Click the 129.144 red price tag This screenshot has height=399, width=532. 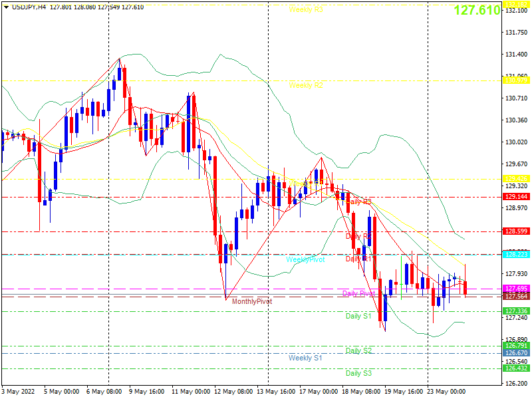point(516,197)
